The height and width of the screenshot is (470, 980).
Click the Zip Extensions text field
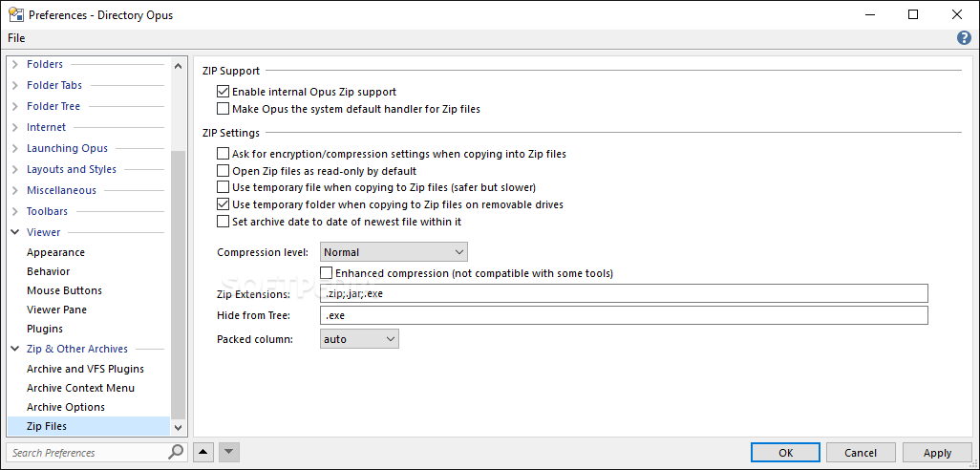[x=624, y=293]
